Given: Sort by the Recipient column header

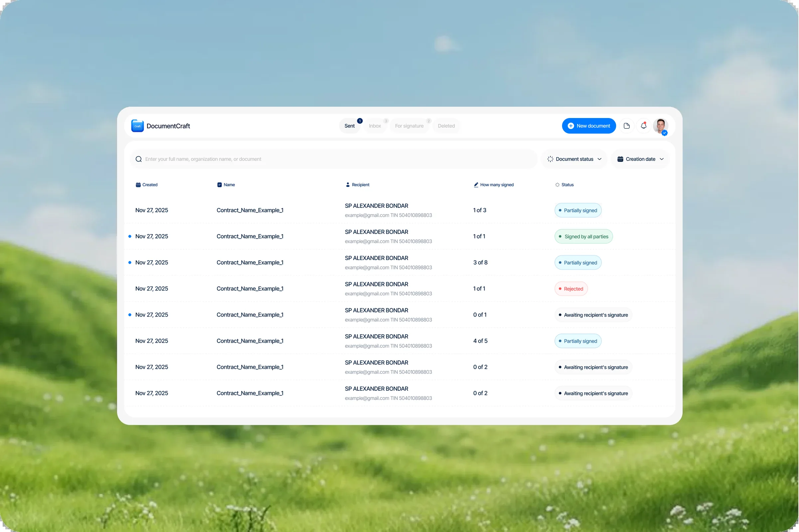Looking at the screenshot, I should [357, 185].
